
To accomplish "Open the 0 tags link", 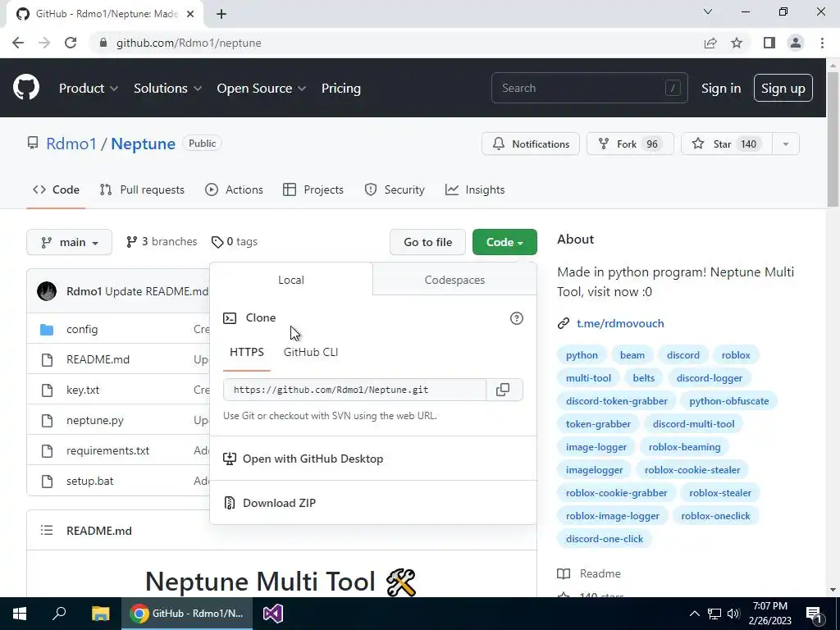I will coord(235,242).
